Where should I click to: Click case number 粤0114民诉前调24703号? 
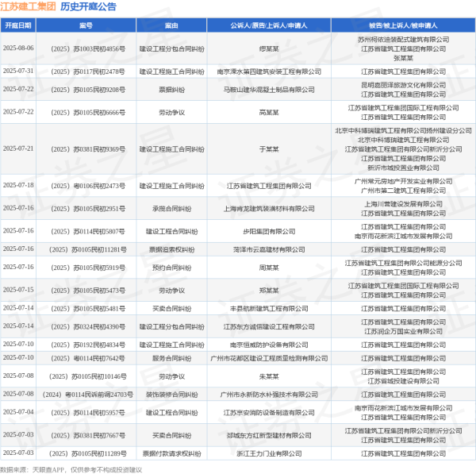[88, 395]
